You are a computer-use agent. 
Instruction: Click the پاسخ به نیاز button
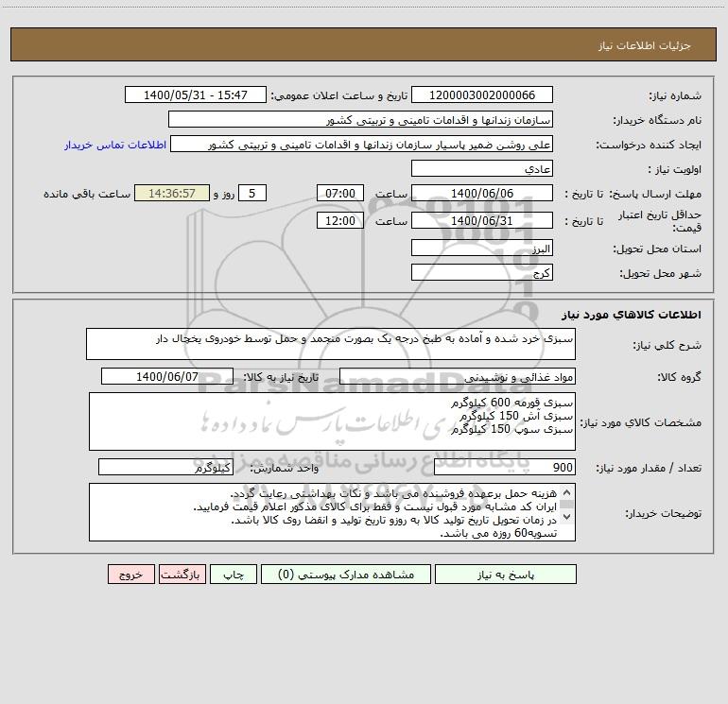point(506,575)
